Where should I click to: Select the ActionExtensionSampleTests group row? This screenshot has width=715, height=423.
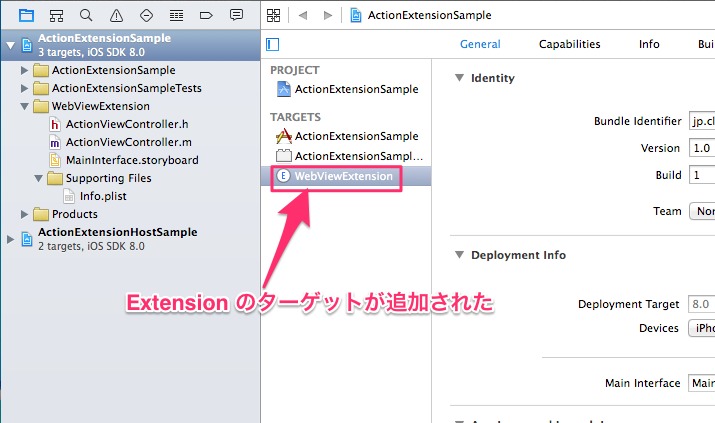(130, 88)
